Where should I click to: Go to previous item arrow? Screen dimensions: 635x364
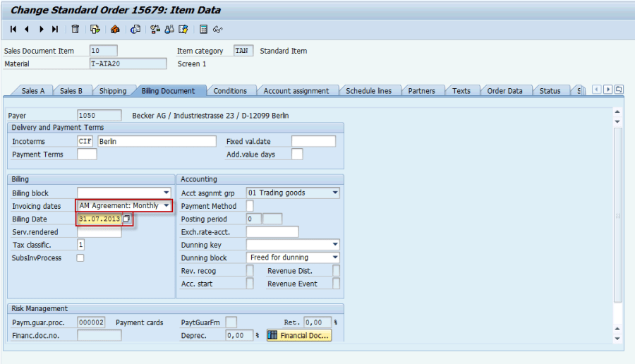pos(27,29)
